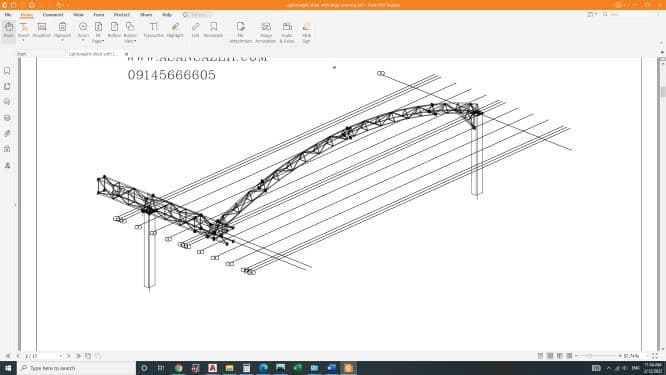The image size is (666, 375).
Task: Open Layers panel in left sidebar
Action: (7, 118)
